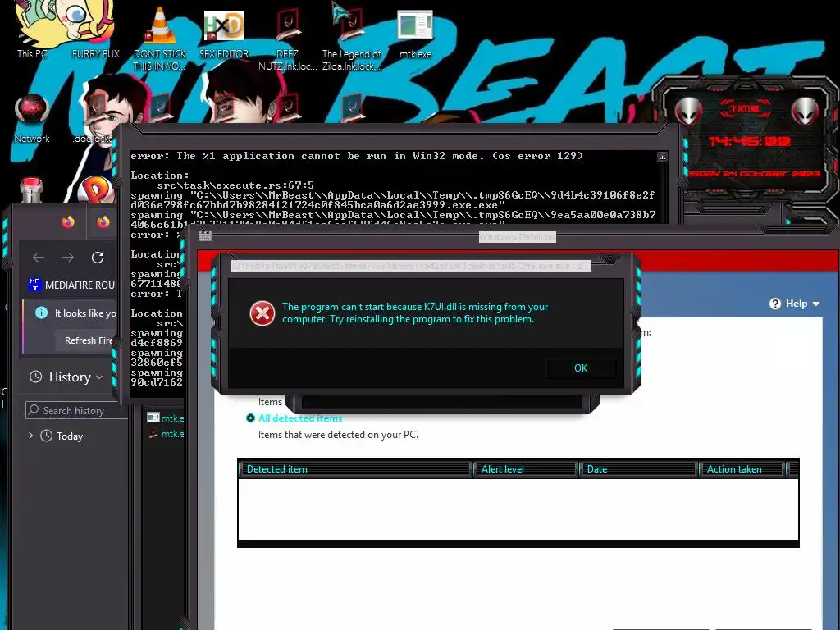This screenshot has height=630, width=840.
Task: Click OK in the K7UI.dll error dialog
Action: click(x=581, y=368)
